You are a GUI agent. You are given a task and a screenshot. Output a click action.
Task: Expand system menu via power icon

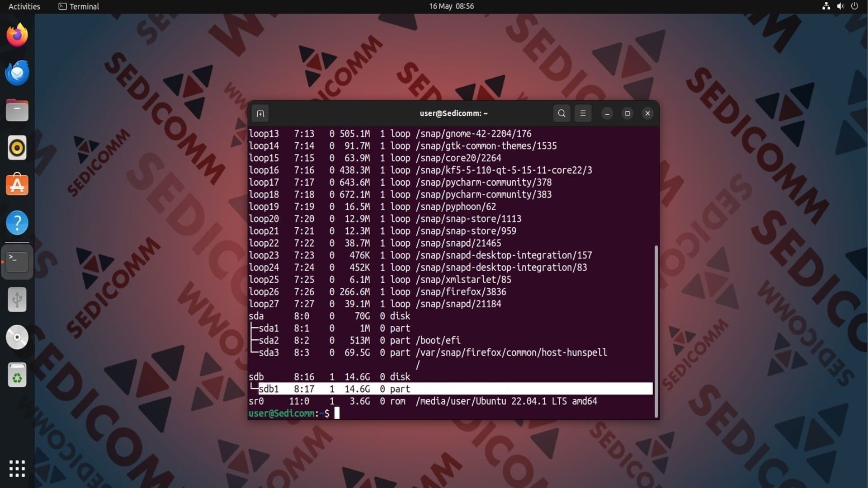[x=854, y=6]
